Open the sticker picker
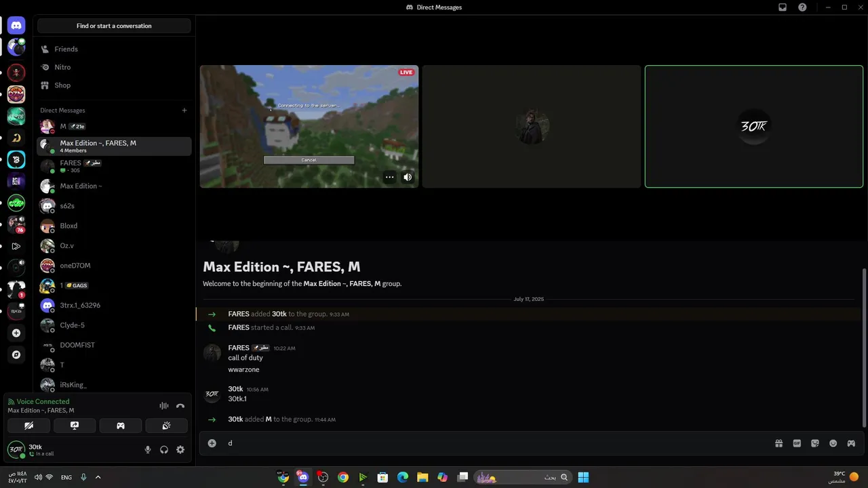 pyautogui.click(x=815, y=443)
